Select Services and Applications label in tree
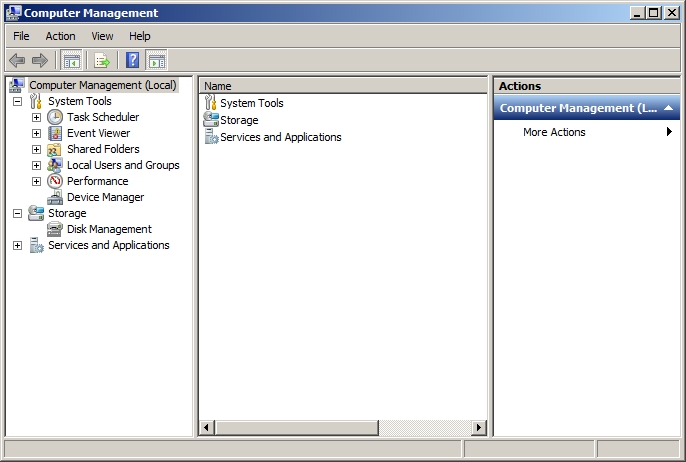 tap(108, 245)
